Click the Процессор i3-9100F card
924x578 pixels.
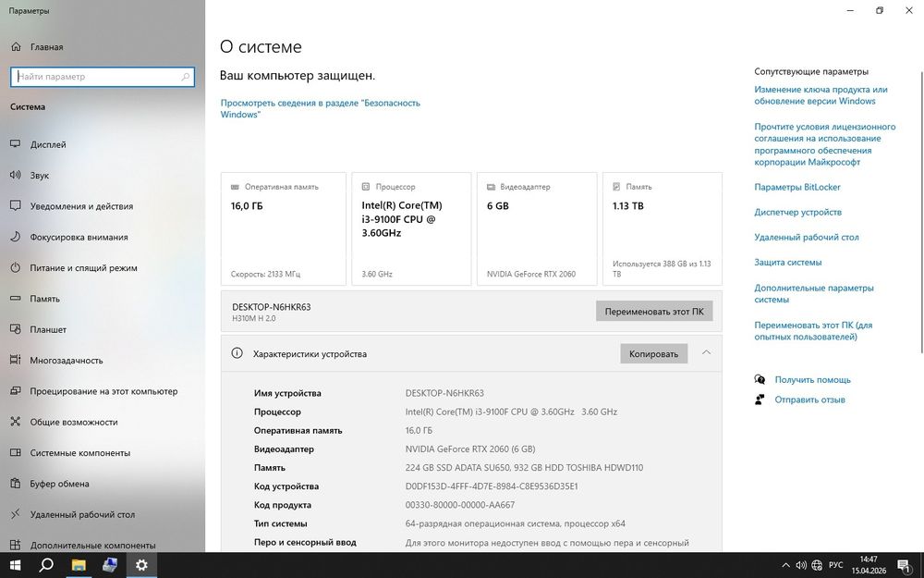[x=411, y=228]
